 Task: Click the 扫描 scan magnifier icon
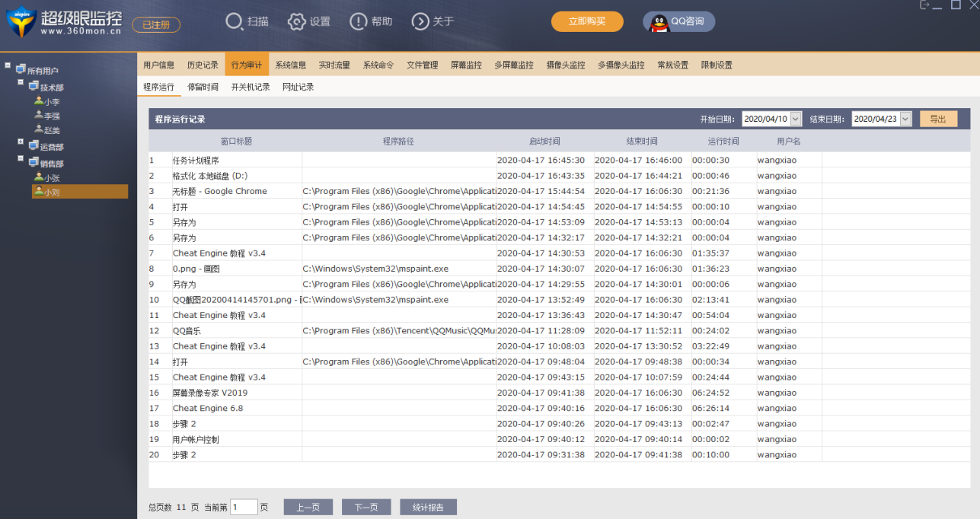click(x=235, y=21)
